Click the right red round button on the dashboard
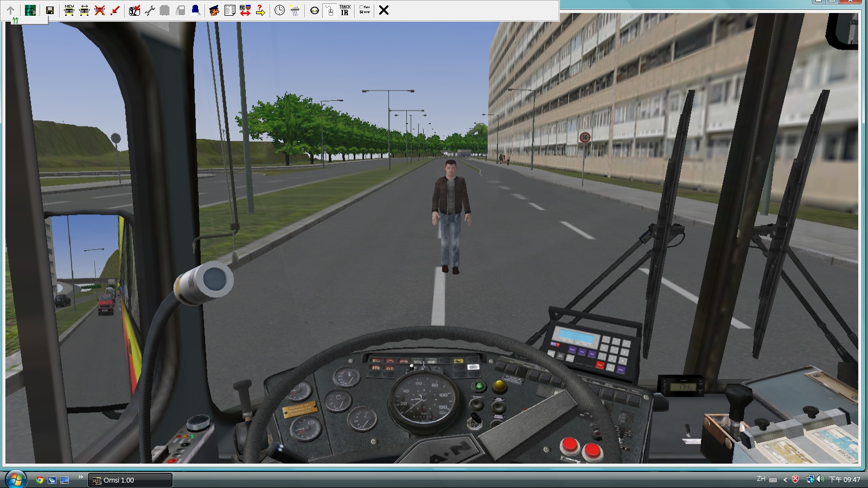The width and height of the screenshot is (868, 488). pyautogui.click(x=592, y=451)
